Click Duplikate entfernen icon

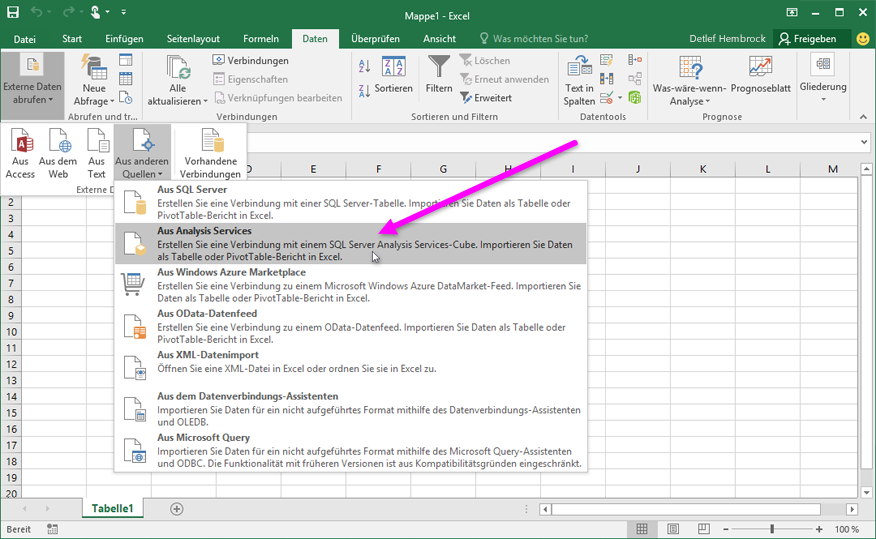(606, 79)
